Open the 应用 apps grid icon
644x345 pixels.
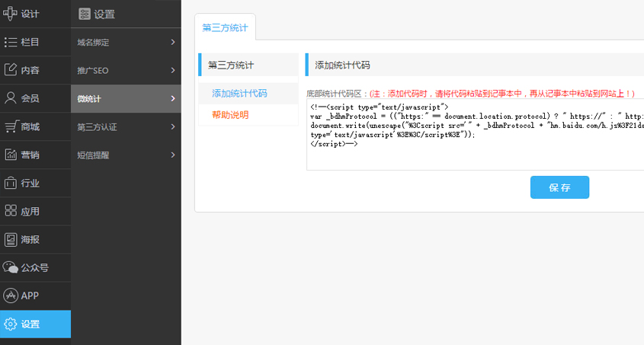(x=11, y=211)
